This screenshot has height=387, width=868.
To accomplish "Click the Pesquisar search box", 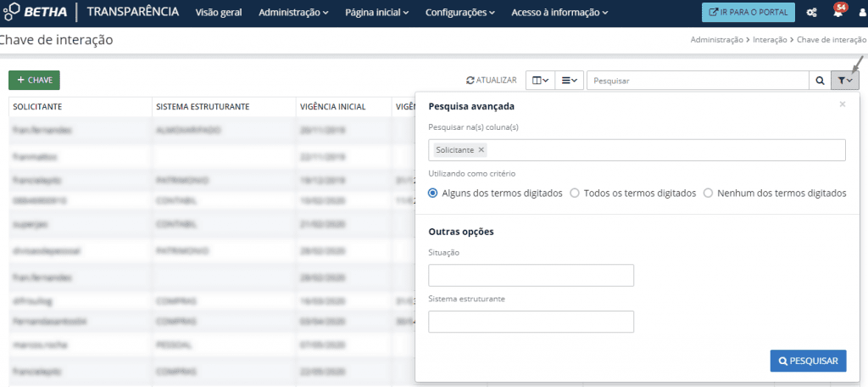I will click(698, 81).
